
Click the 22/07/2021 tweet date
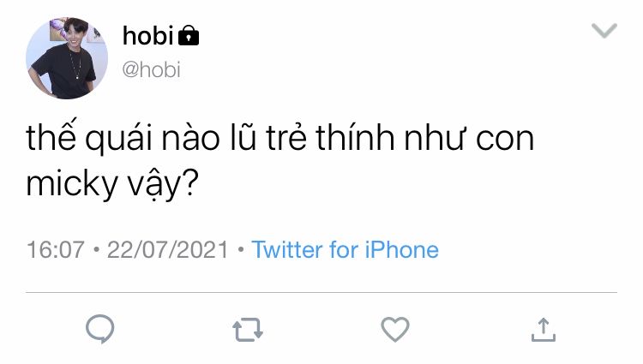[167, 250]
